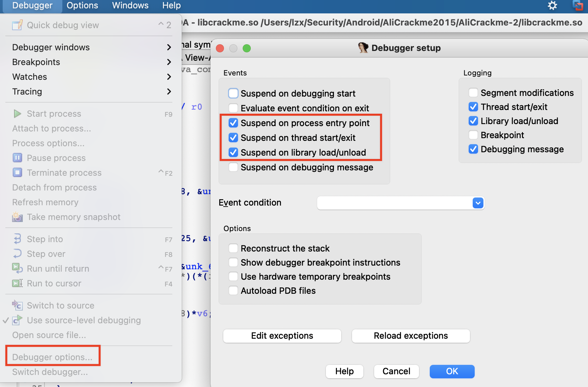Click the Pause process icon

point(17,158)
